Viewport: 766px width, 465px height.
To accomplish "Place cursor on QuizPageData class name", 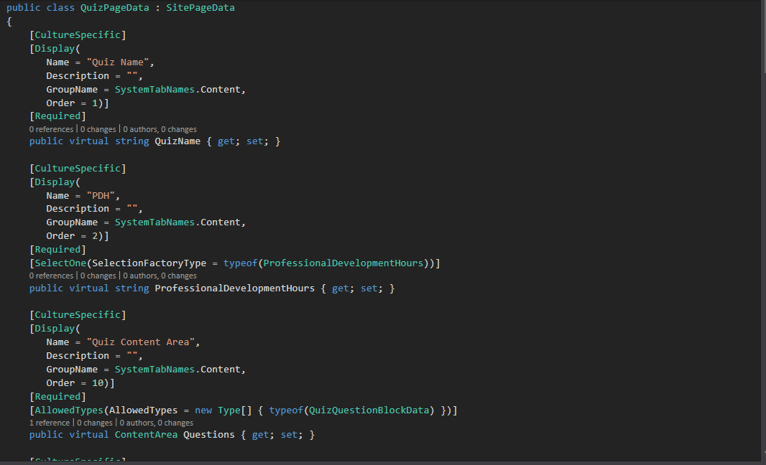I will coord(114,8).
